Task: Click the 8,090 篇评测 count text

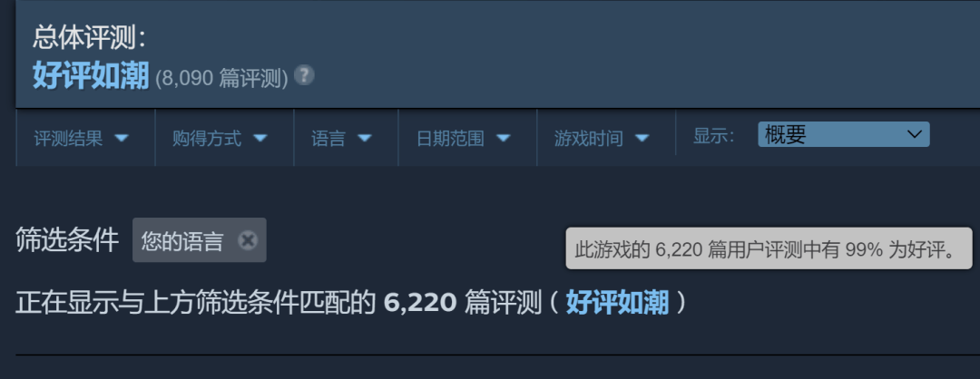Action: coord(222,79)
